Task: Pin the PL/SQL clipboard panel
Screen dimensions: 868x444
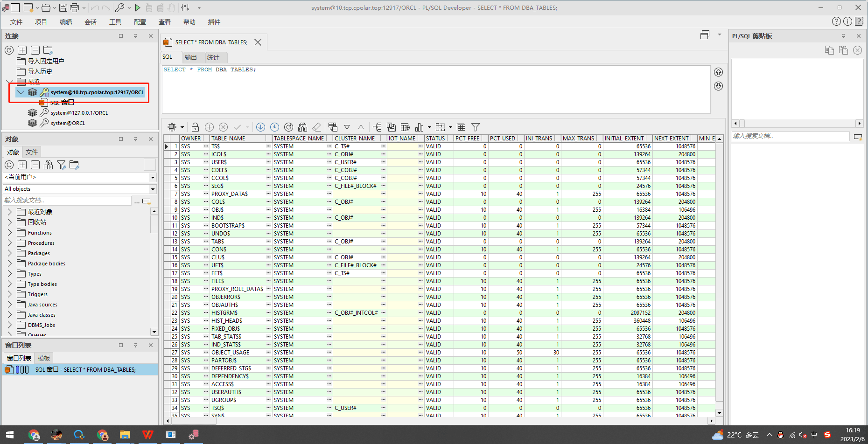Action: point(843,36)
